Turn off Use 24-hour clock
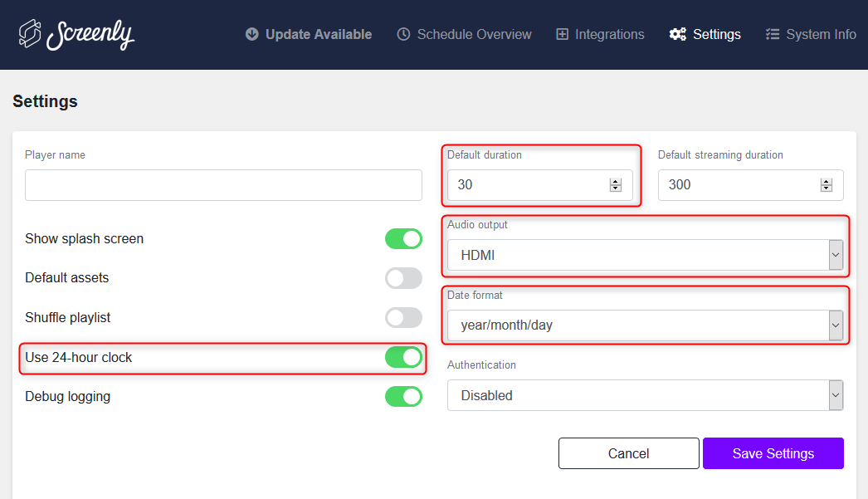This screenshot has width=868, height=499. coord(403,357)
